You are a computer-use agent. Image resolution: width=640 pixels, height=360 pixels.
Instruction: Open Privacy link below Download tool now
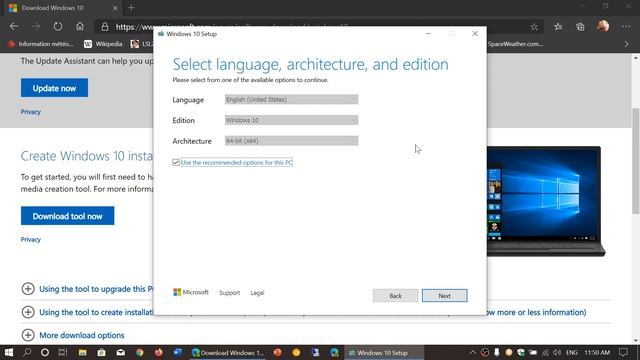click(x=31, y=240)
